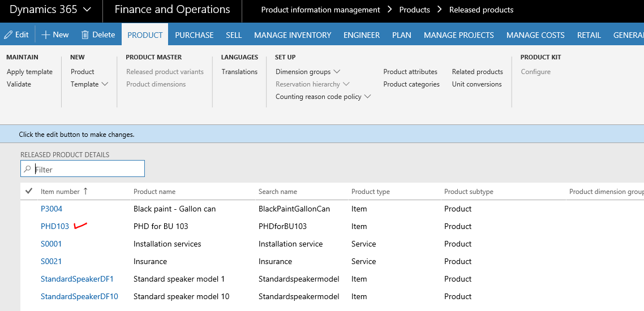Open the Dynamics 365 dropdown
644x311 pixels.
point(50,10)
